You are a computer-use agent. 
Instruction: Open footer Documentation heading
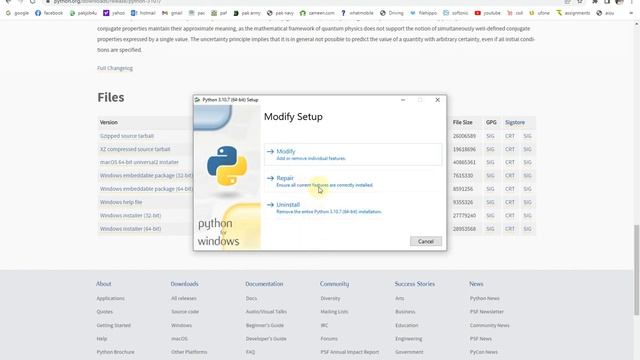(x=264, y=284)
